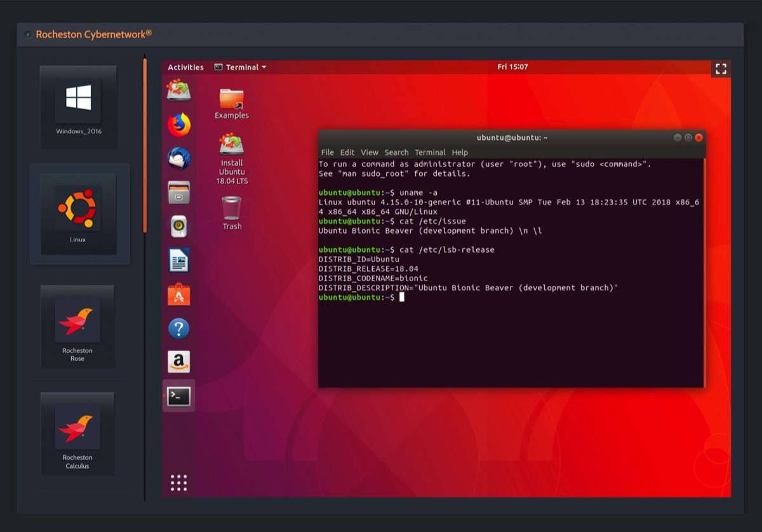
Task: Click the DISTRIB_CODENAME=bionic output line
Action: click(x=373, y=278)
